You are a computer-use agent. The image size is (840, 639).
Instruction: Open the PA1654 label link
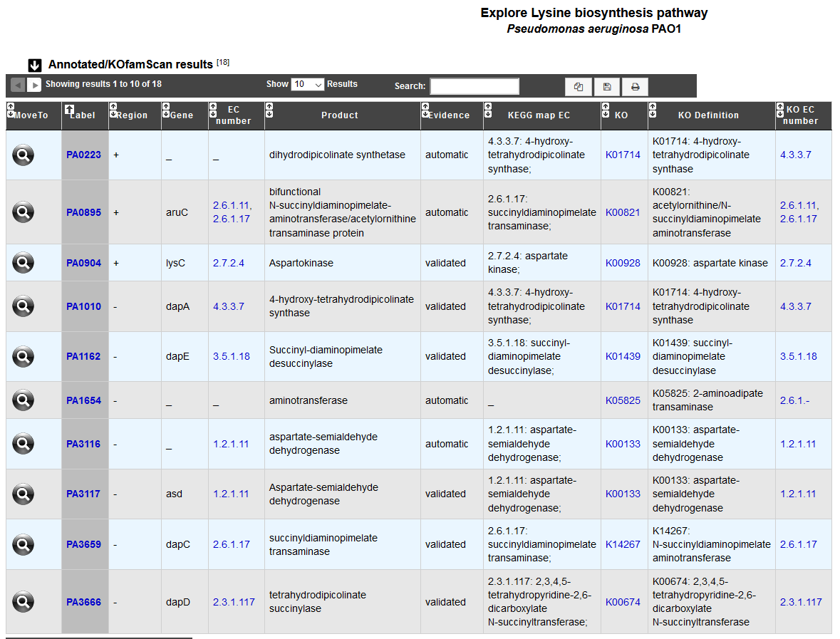(83, 400)
